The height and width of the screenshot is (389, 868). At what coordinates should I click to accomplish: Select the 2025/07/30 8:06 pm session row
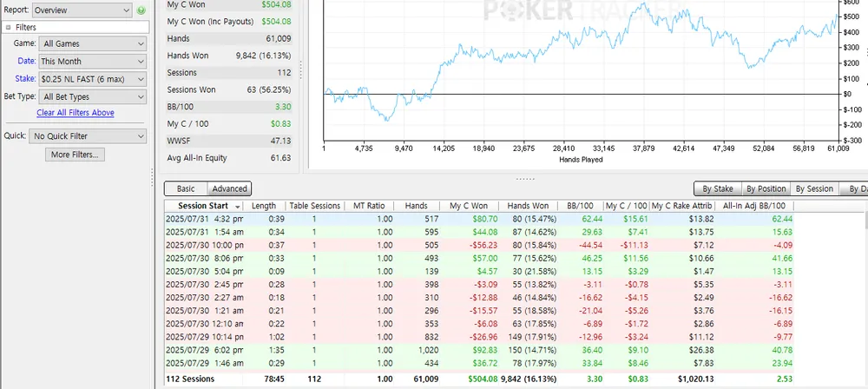tap(479, 258)
